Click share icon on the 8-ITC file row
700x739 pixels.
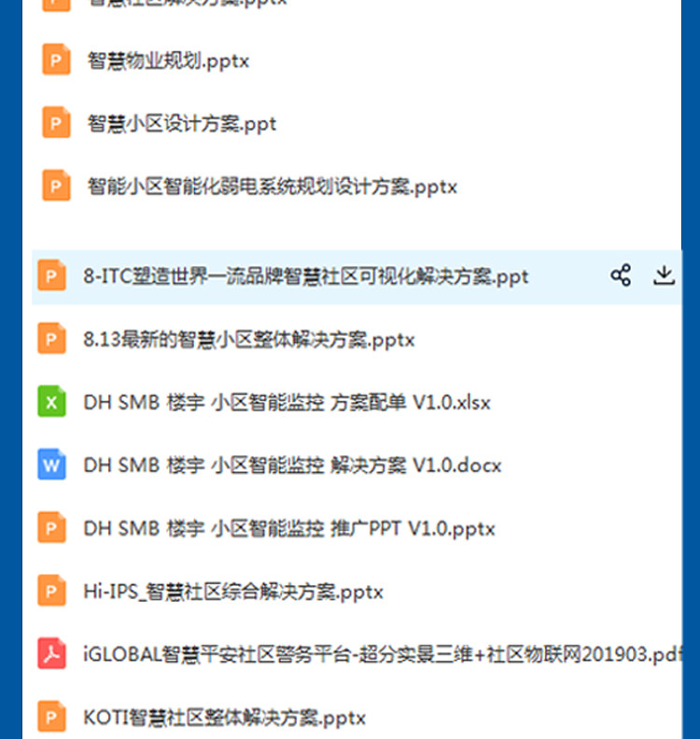point(621,275)
